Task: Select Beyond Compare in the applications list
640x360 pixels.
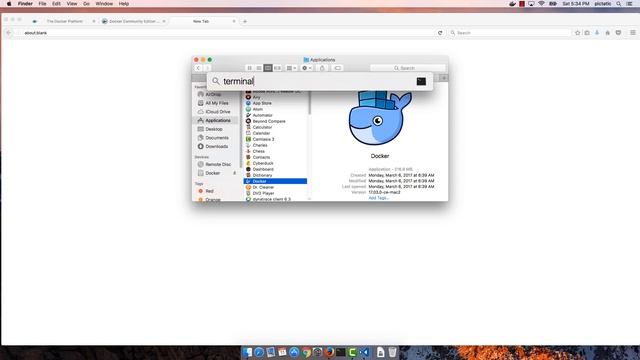Action: [x=269, y=121]
